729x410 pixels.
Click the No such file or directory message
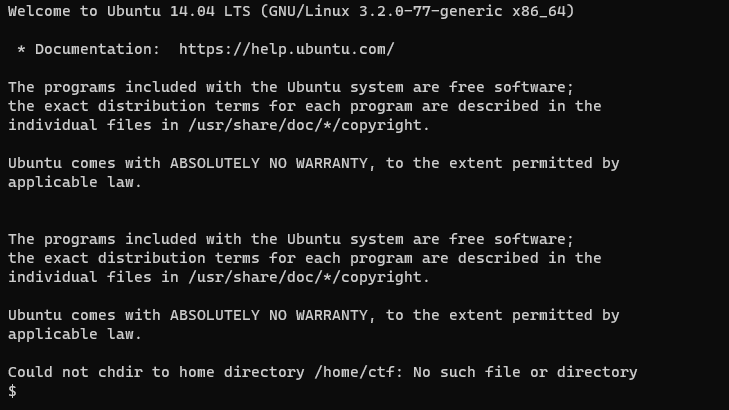525,372
